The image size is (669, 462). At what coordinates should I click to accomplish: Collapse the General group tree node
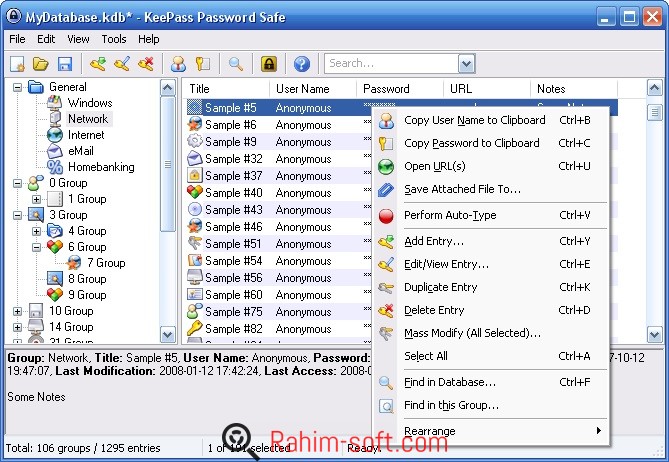pos(17,87)
